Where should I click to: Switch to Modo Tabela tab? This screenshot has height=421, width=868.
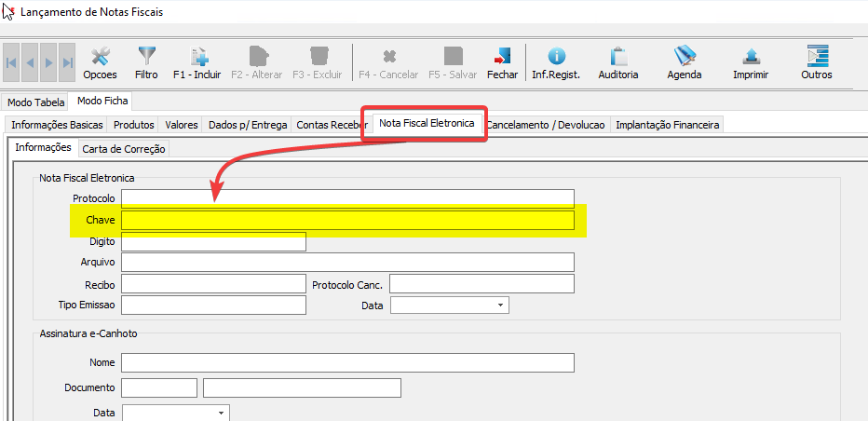(x=36, y=102)
